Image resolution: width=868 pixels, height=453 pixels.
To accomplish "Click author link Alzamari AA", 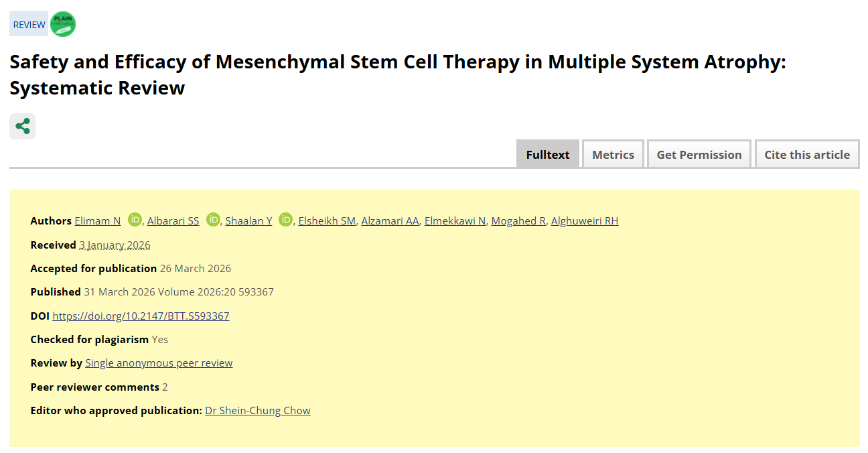I will (390, 221).
